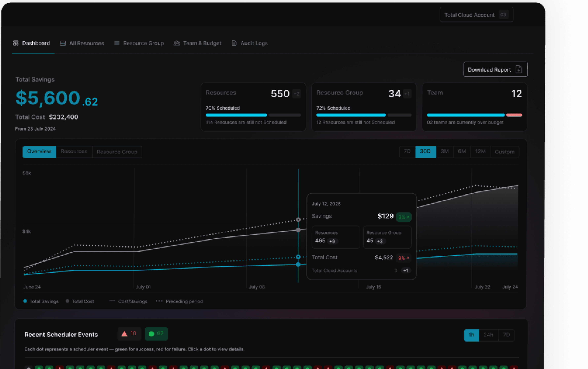Toggle the Total Cost legend dot
This screenshot has width=588, height=369.
[x=67, y=301]
